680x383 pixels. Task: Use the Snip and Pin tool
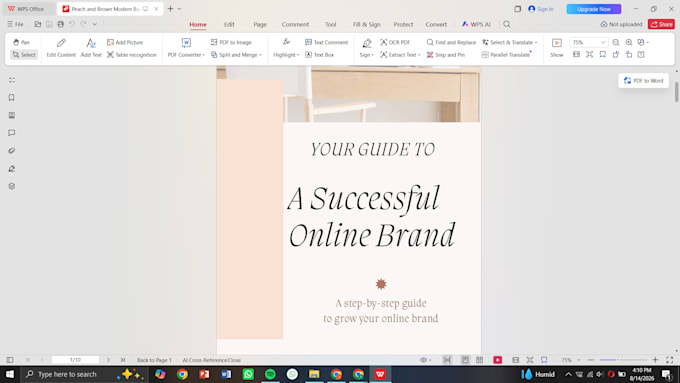tap(446, 55)
